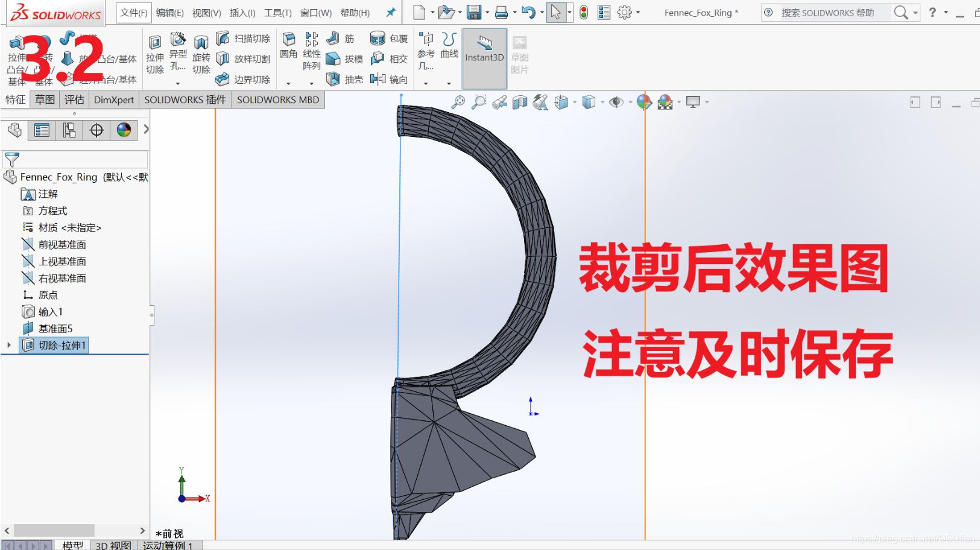Select the 抽壳 (Shell) tool
Viewport: 980px width, 550px height.
pos(344,79)
